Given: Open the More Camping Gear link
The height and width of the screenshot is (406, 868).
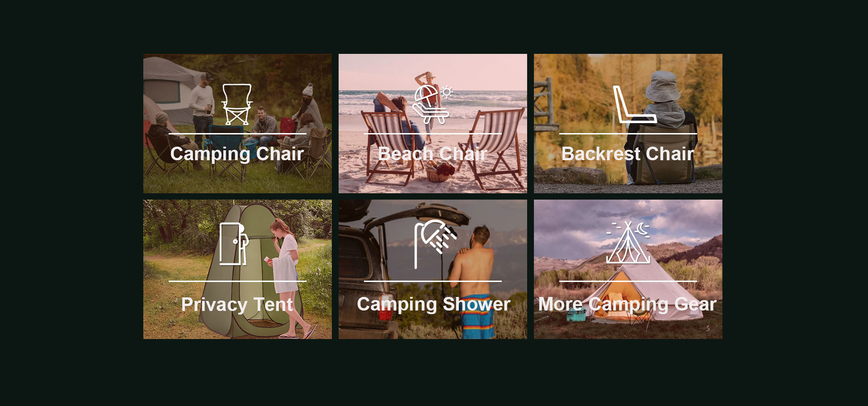Looking at the screenshot, I should coord(627,304).
